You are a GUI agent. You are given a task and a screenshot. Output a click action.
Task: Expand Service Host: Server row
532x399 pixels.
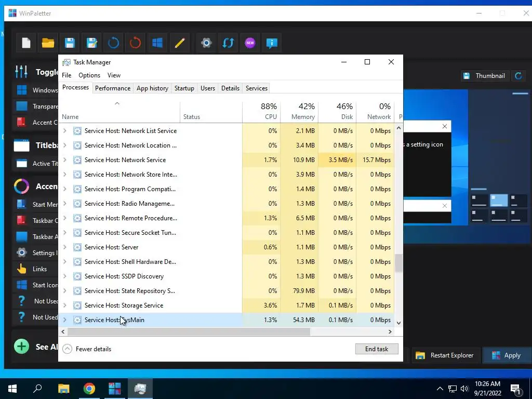coord(65,247)
